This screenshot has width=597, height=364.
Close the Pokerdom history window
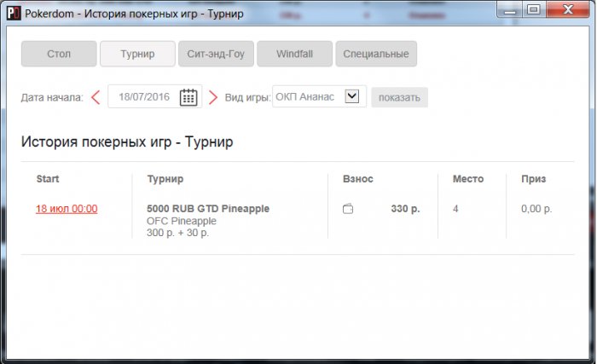coord(568,9)
